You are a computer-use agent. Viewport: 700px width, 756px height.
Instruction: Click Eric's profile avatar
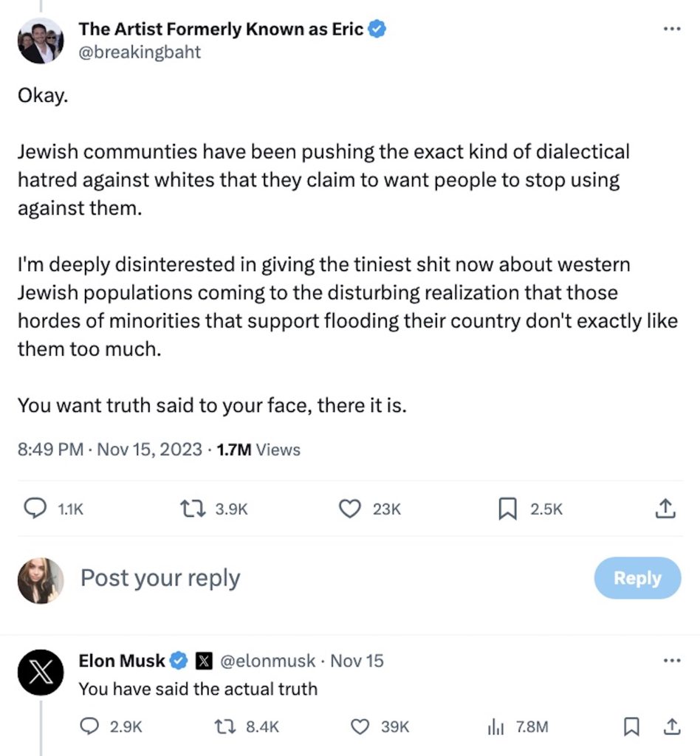point(41,41)
